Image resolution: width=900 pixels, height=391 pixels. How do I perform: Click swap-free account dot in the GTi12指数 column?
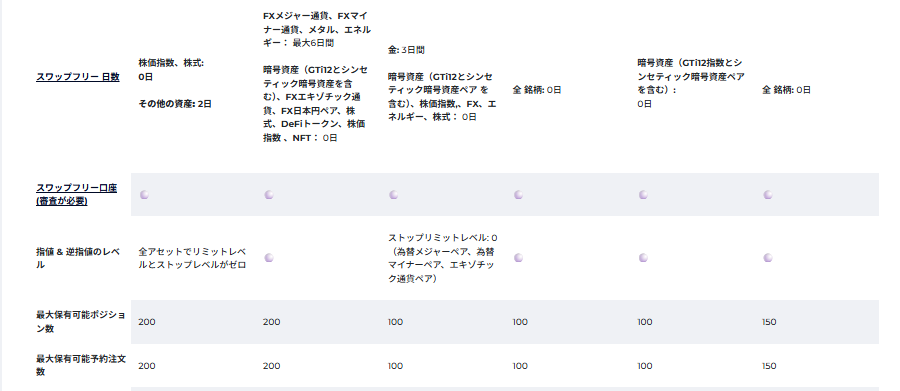643,195
